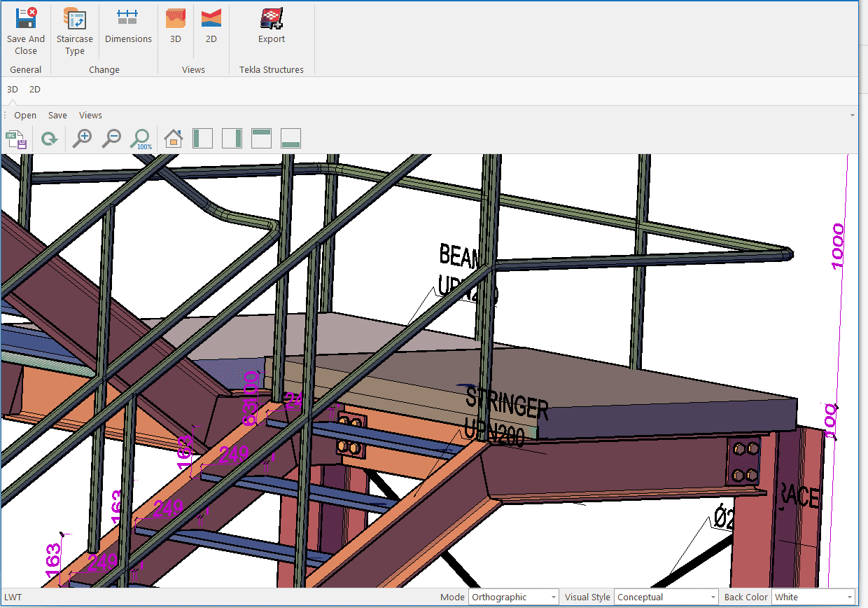Click the Open menu item
This screenshot has height=608, width=868.
point(25,116)
